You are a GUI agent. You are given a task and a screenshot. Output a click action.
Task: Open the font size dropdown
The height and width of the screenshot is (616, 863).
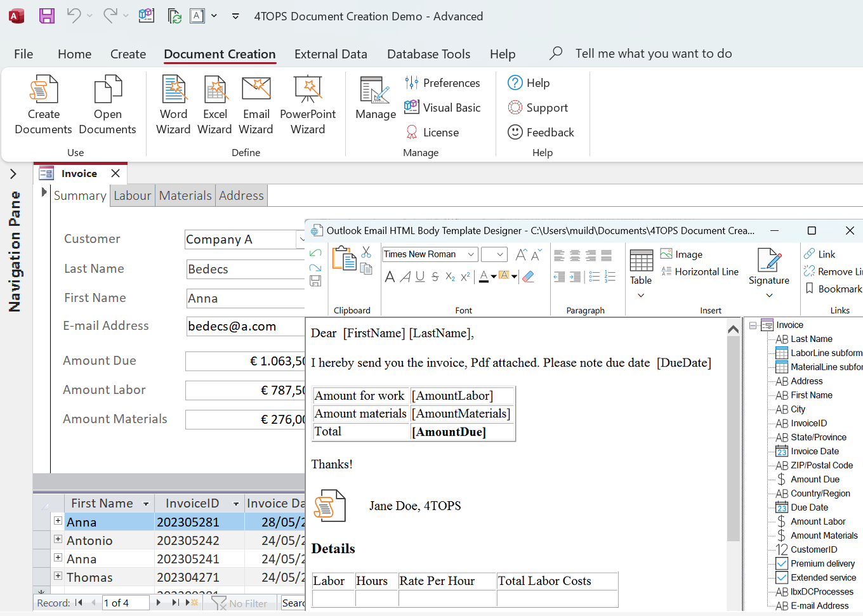(x=500, y=254)
